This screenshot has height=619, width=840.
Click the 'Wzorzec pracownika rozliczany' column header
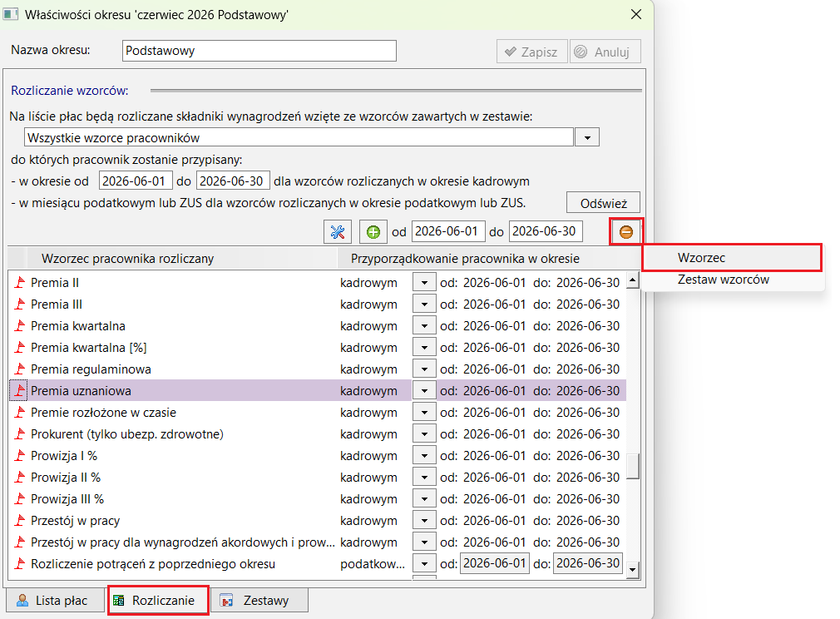tap(181, 258)
